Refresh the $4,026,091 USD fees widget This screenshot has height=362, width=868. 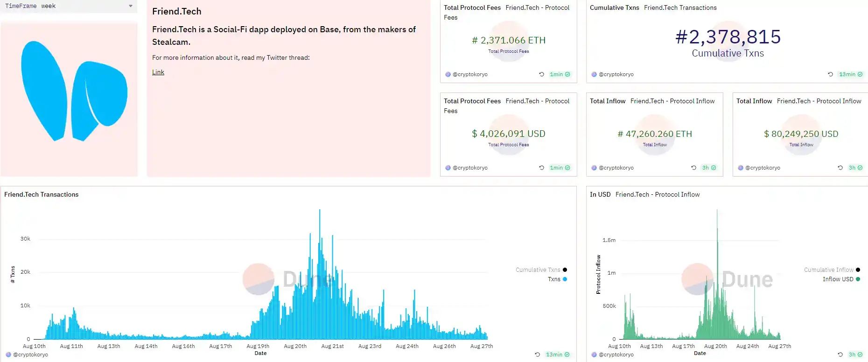(x=541, y=168)
